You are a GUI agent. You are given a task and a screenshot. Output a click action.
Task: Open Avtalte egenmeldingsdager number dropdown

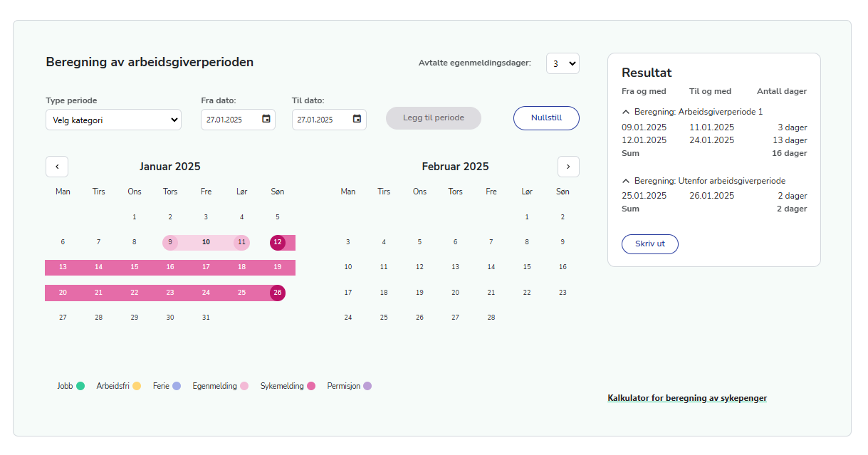[x=563, y=63]
